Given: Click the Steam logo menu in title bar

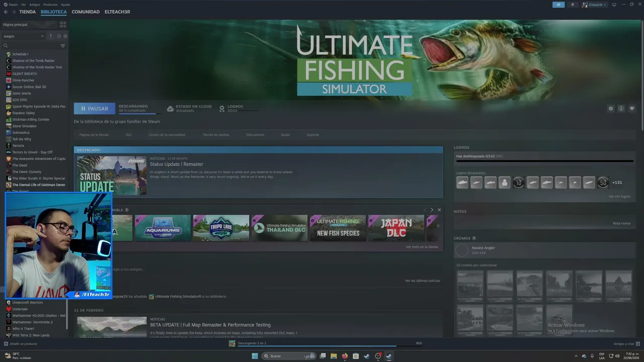Looking at the screenshot, I should click(x=11, y=5).
